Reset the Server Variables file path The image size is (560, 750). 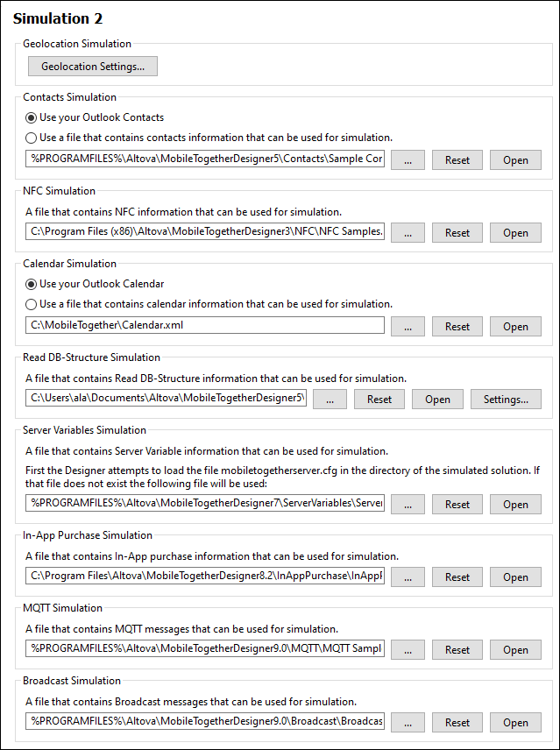click(x=457, y=504)
